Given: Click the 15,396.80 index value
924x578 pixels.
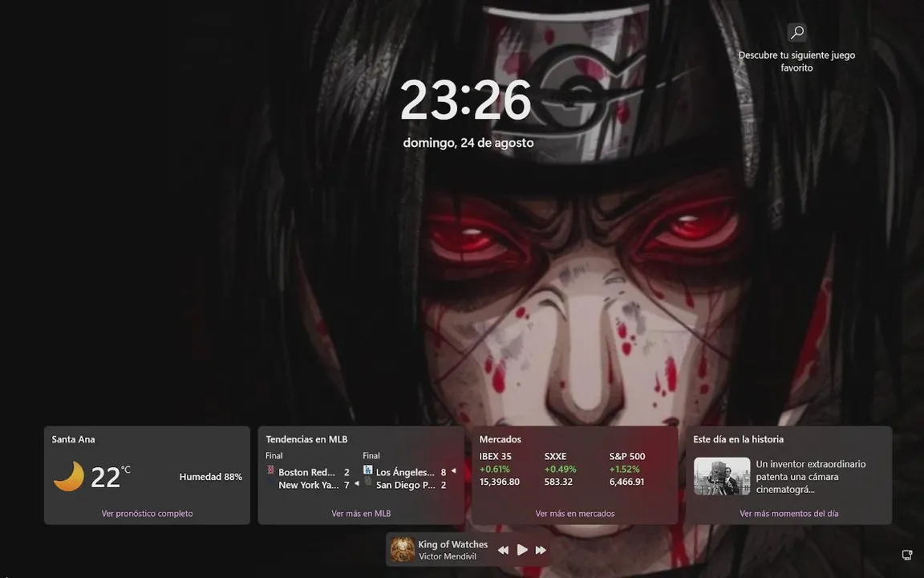Looking at the screenshot, I should click(499, 482).
